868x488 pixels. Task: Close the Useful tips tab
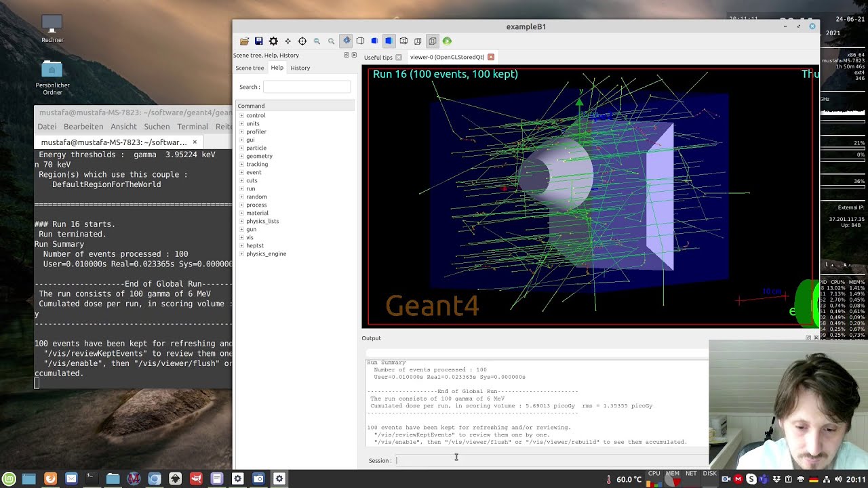[x=399, y=57]
